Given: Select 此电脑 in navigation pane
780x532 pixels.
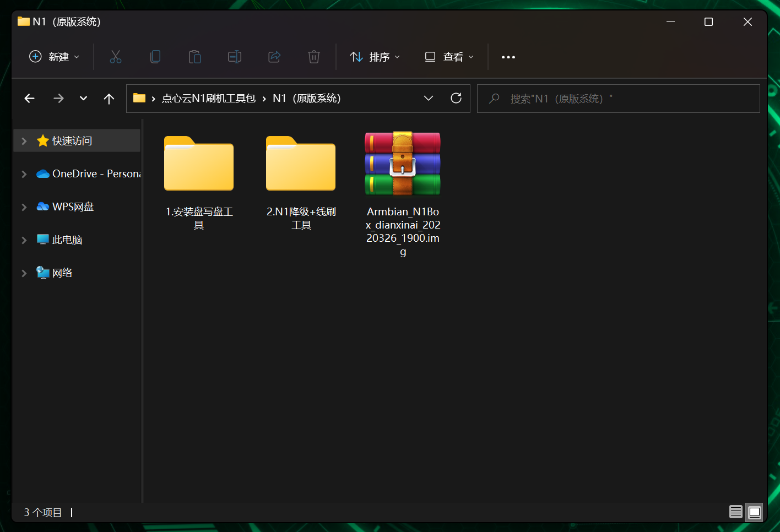Looking at the screenshot, I should click(x=77, y=240).
